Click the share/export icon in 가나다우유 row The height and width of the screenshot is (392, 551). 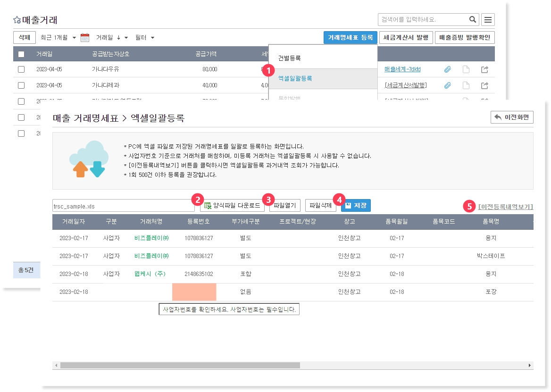click(484, 69)
